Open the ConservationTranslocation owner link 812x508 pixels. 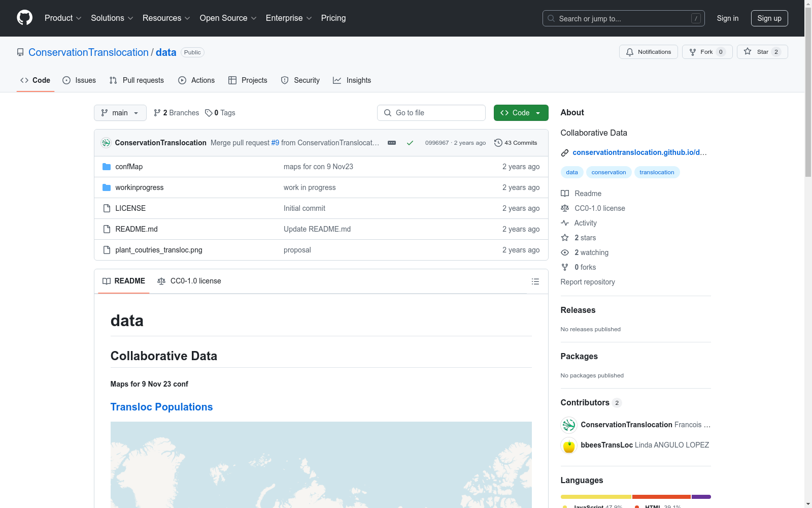coord(88,52)
